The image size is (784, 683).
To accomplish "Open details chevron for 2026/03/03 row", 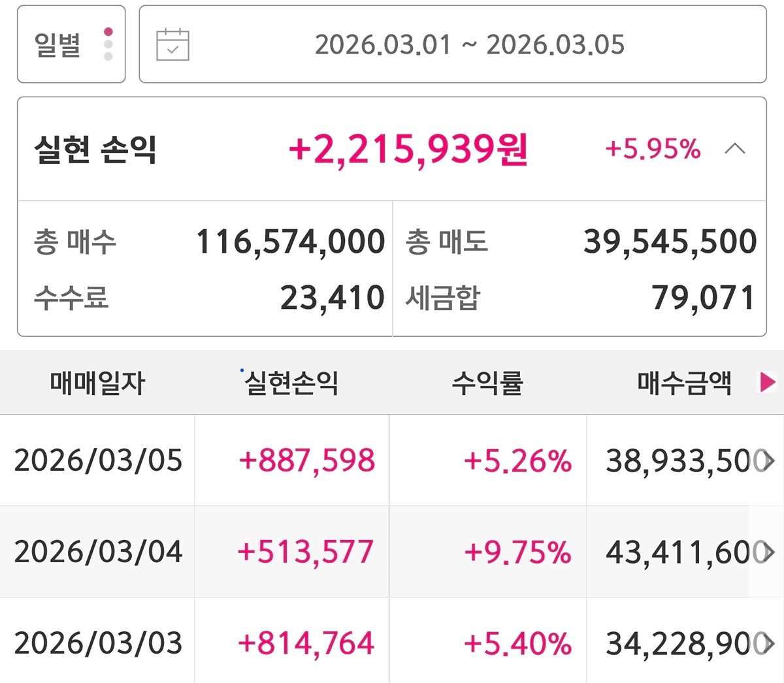I will coord(769,644).
